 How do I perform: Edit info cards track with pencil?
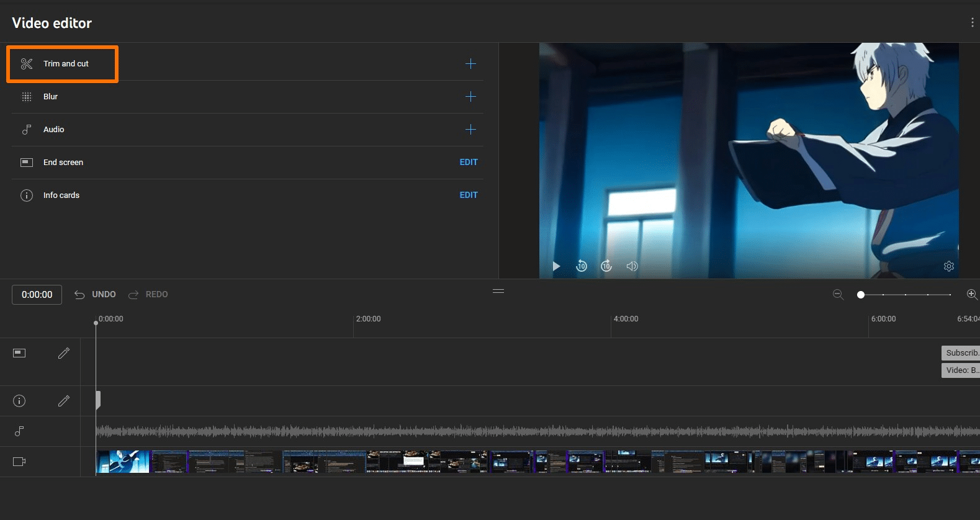coord(64,401)
